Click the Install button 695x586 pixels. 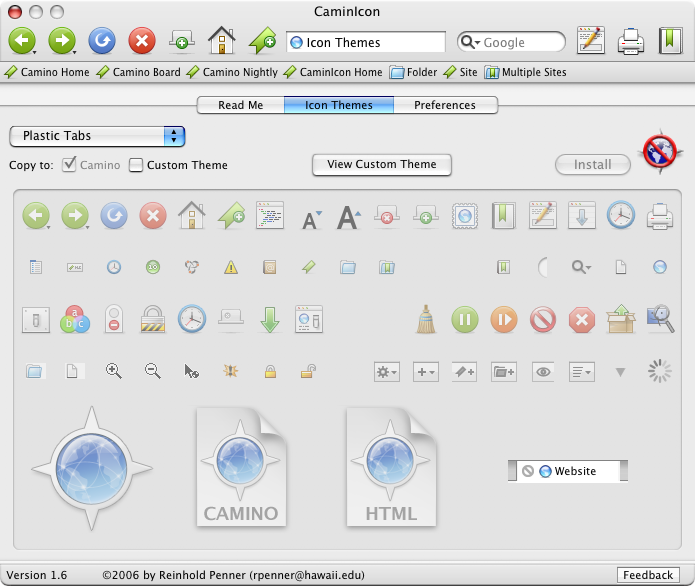pos(593,164)
